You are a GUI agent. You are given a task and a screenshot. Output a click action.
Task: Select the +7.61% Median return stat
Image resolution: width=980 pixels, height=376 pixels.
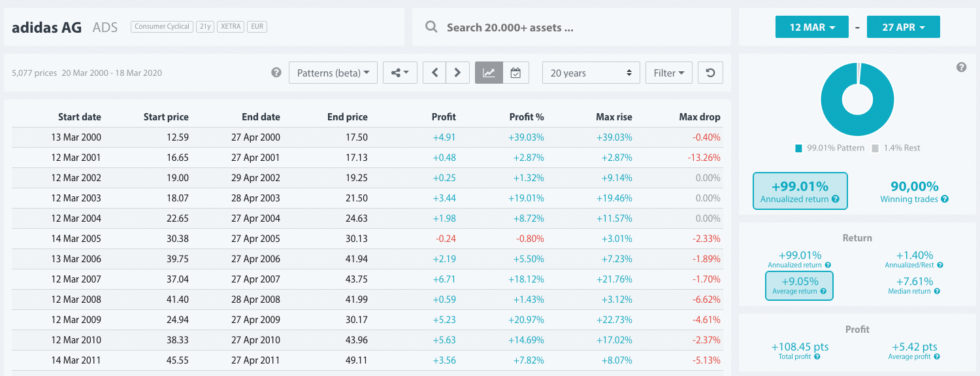(914, 285)
